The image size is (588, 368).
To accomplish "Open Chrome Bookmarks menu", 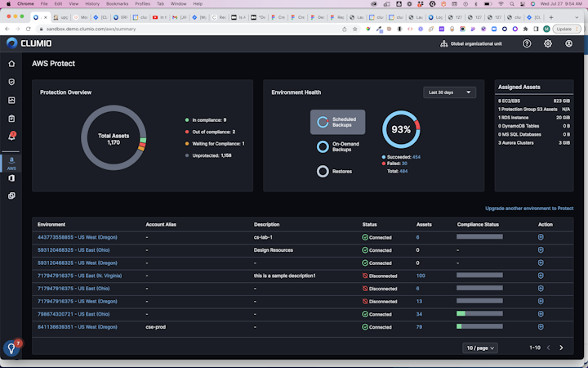I will coord(118,4).
